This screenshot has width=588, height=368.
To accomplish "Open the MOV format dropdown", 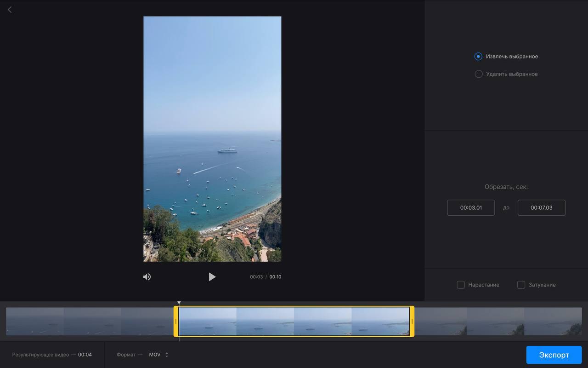I will 155,355.
